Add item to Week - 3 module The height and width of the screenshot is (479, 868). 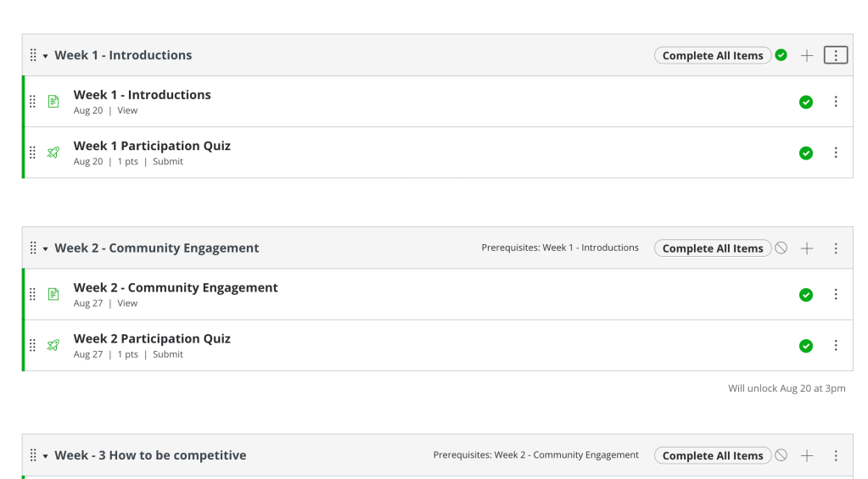[807, 455]
